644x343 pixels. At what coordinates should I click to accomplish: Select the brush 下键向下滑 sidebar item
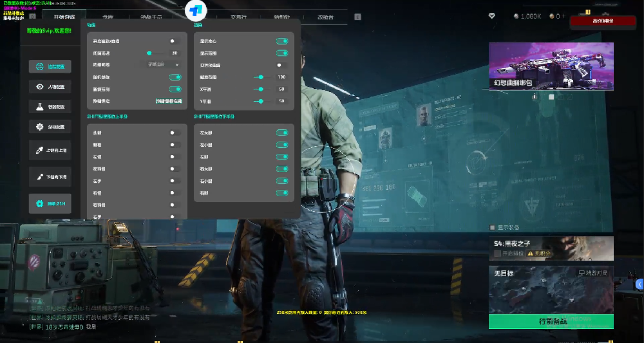click(50, 177)
